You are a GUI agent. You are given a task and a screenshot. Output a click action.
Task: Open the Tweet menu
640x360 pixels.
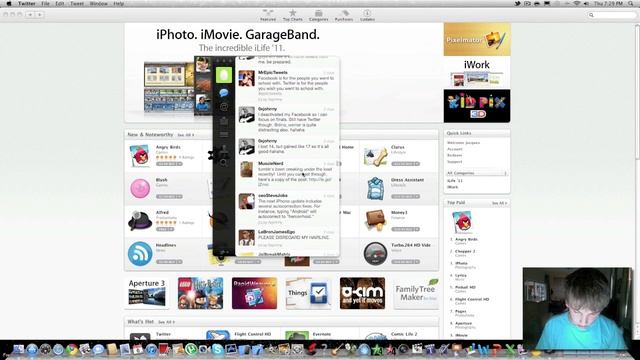coord(77,3)
